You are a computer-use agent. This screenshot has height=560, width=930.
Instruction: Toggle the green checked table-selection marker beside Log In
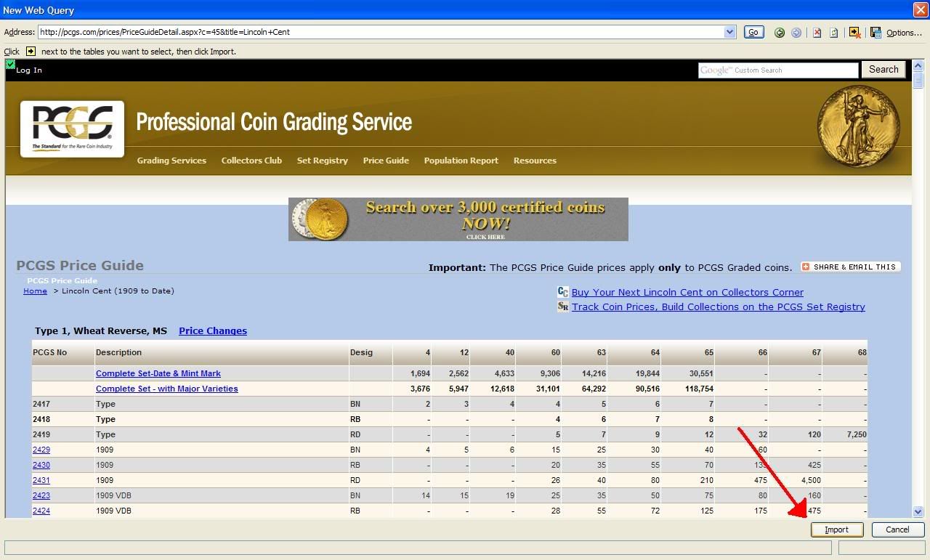(10, 65)
